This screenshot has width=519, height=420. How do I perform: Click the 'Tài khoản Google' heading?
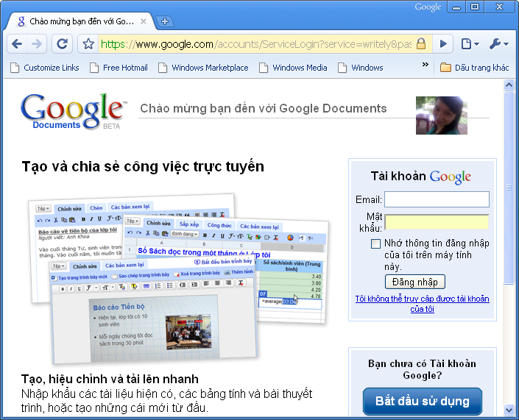point(420,177)
